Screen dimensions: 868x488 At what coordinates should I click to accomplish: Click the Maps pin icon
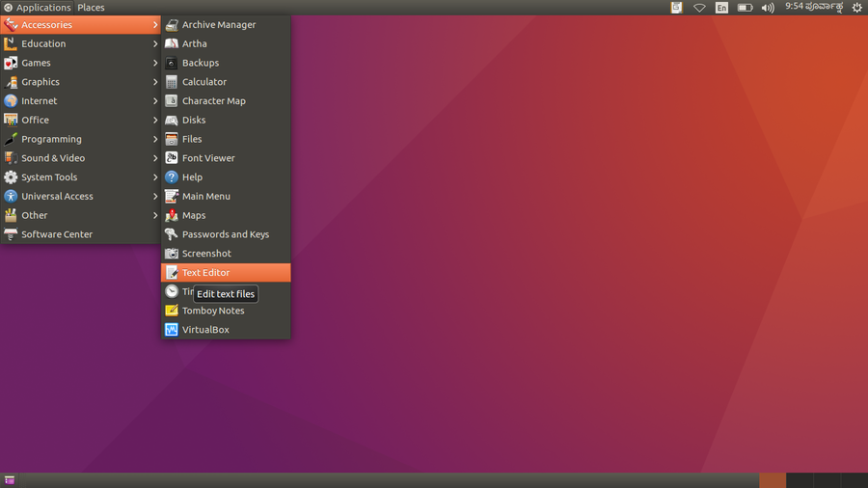(x=172, y=215)
